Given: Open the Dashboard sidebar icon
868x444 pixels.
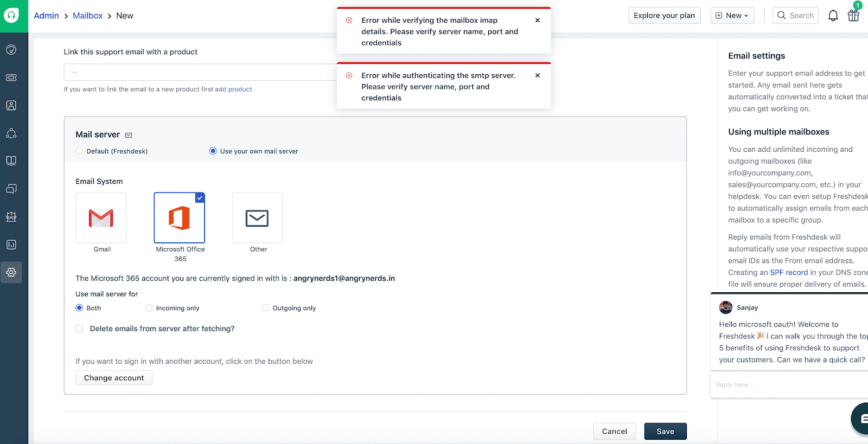Looking at the screenshot, I should pos(11,50).
